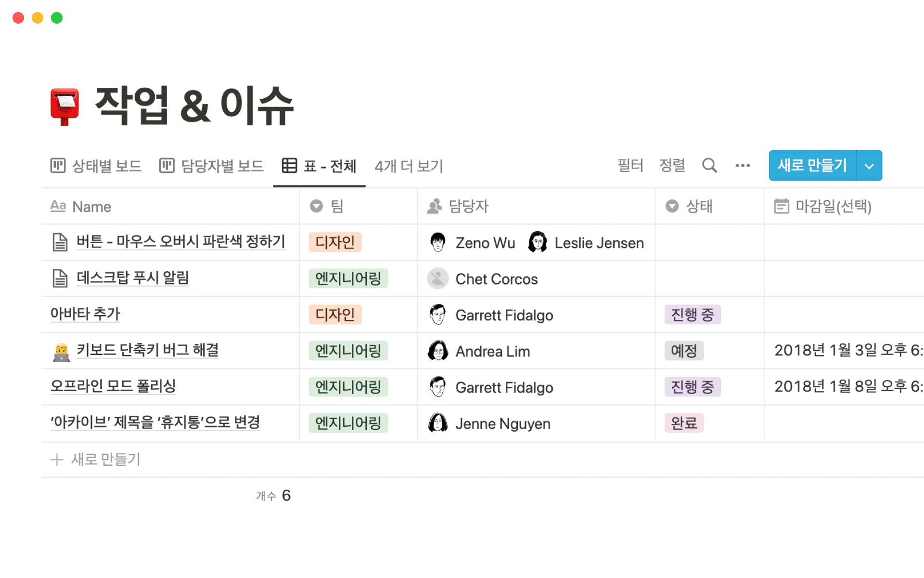Switch to the 담당자별 보드 tab
The image size is (924, 578).
point(212,166)
